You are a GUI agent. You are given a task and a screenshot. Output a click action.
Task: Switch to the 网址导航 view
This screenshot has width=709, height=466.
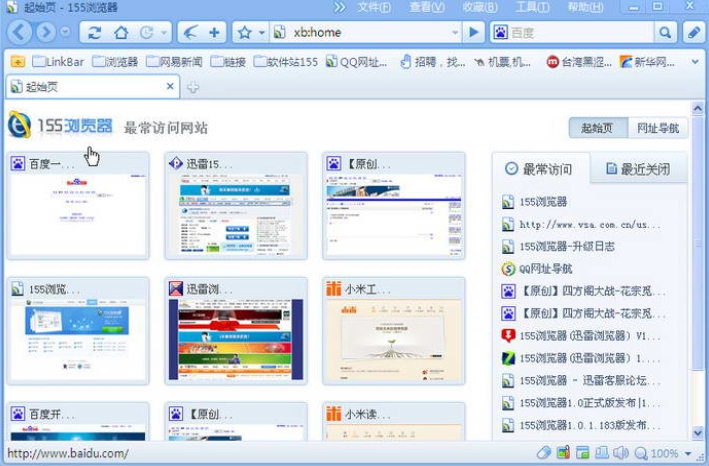(x=658, y=128)
